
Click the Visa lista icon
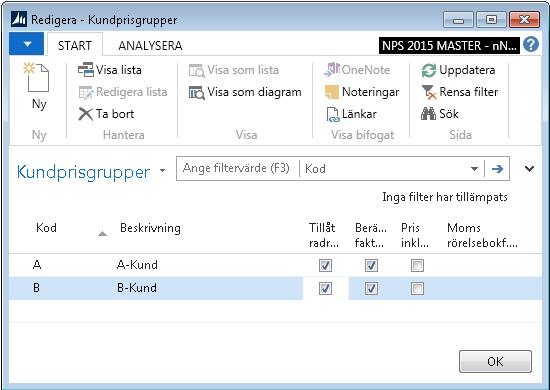point(86,70)
